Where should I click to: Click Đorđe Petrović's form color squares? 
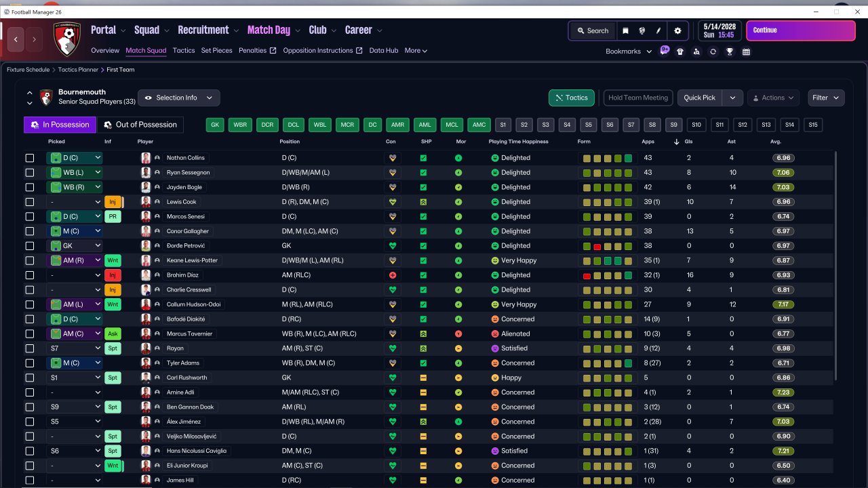(x=608, y=246)
